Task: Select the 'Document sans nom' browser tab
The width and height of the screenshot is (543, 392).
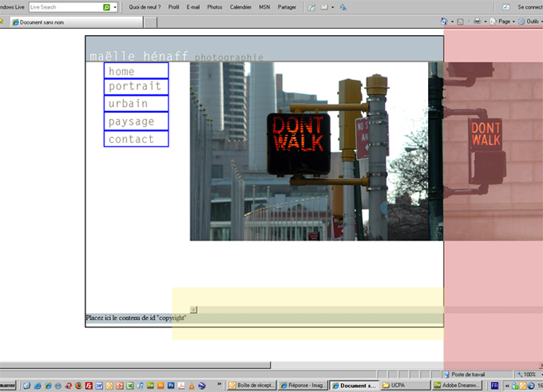Action: (76, 22)
